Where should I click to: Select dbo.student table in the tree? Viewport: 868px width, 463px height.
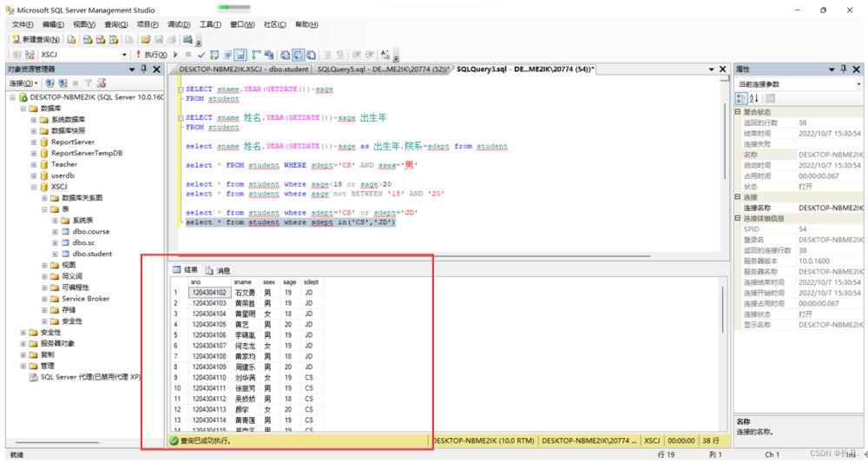(x=92, y=254)
